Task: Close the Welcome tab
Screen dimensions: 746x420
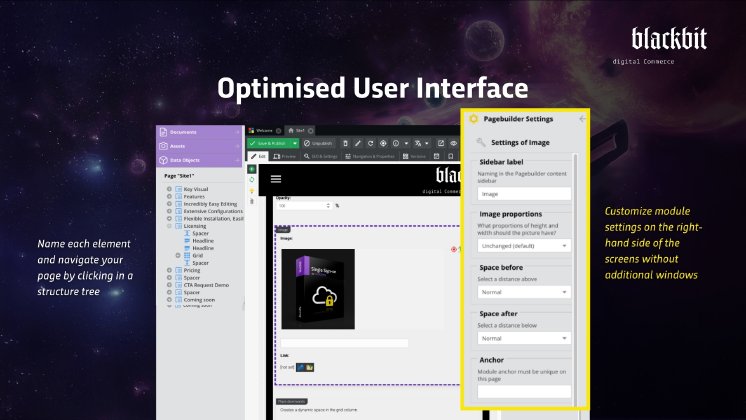Action: click(x=279, y=131)
